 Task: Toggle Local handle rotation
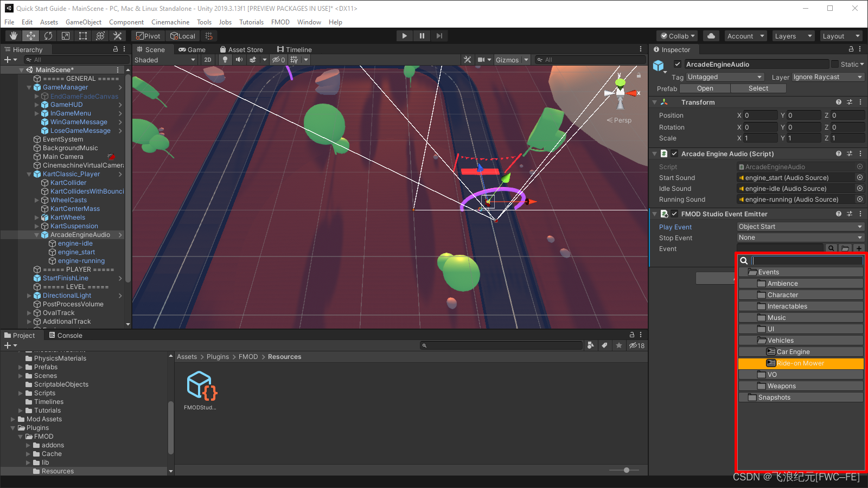[183, 36]
